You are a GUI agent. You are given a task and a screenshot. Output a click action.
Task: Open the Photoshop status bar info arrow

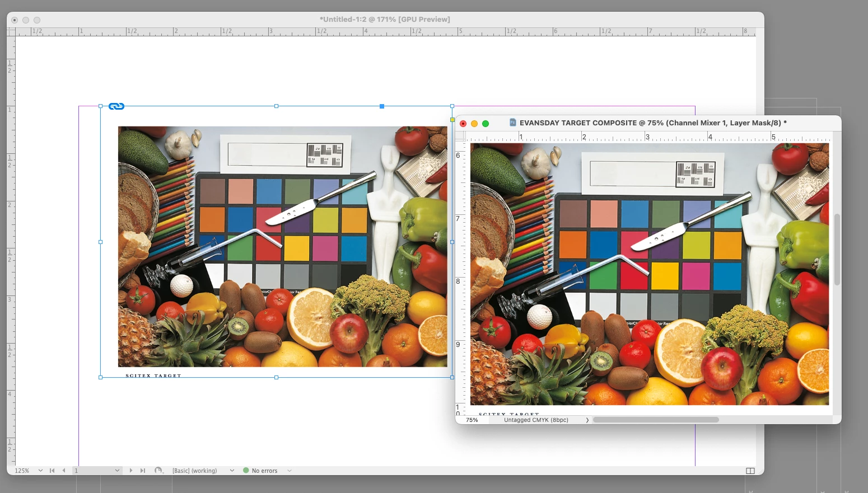click(587, 420)
